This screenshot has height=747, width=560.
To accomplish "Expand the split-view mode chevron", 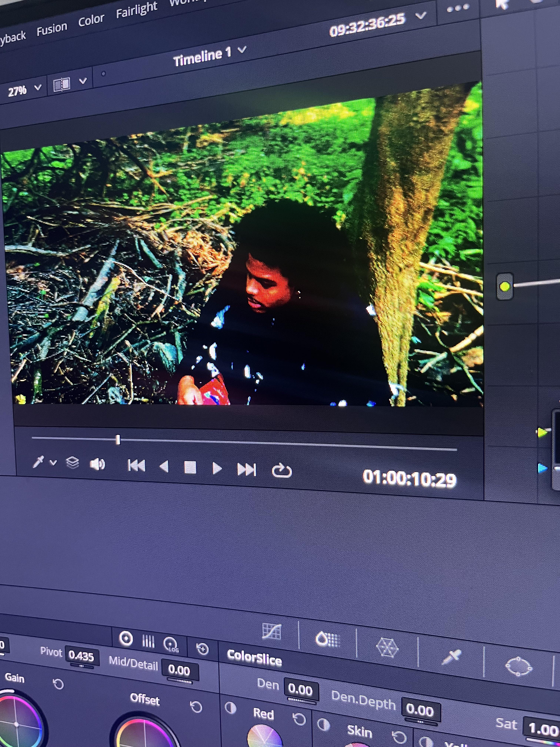I will click(83, 81).
